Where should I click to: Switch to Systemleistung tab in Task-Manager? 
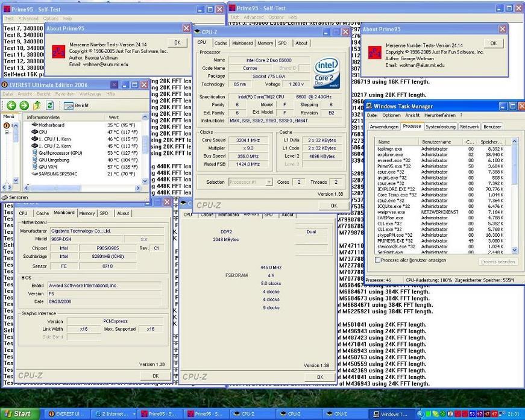[x=440, y=127]
